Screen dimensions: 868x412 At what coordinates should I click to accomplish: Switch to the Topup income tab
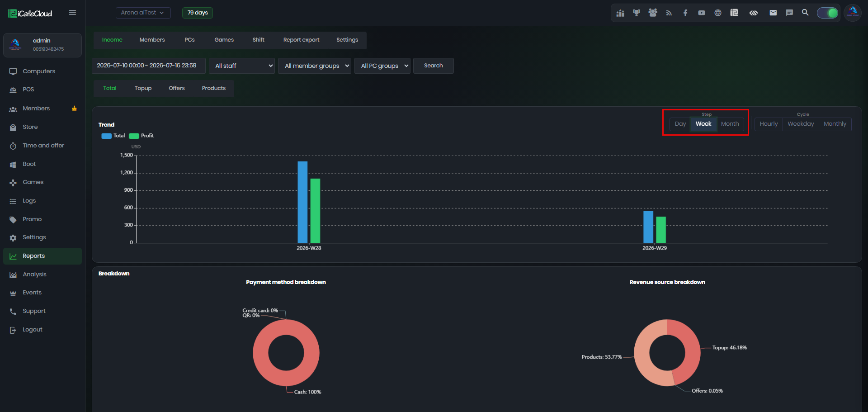(143, 88)
